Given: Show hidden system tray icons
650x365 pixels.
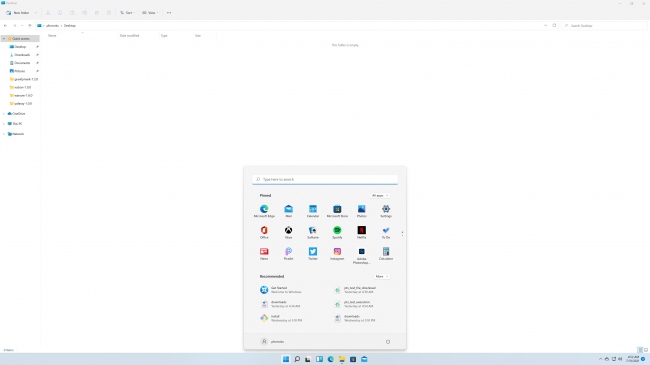Looking at the screenshot, I should (600, 359).
